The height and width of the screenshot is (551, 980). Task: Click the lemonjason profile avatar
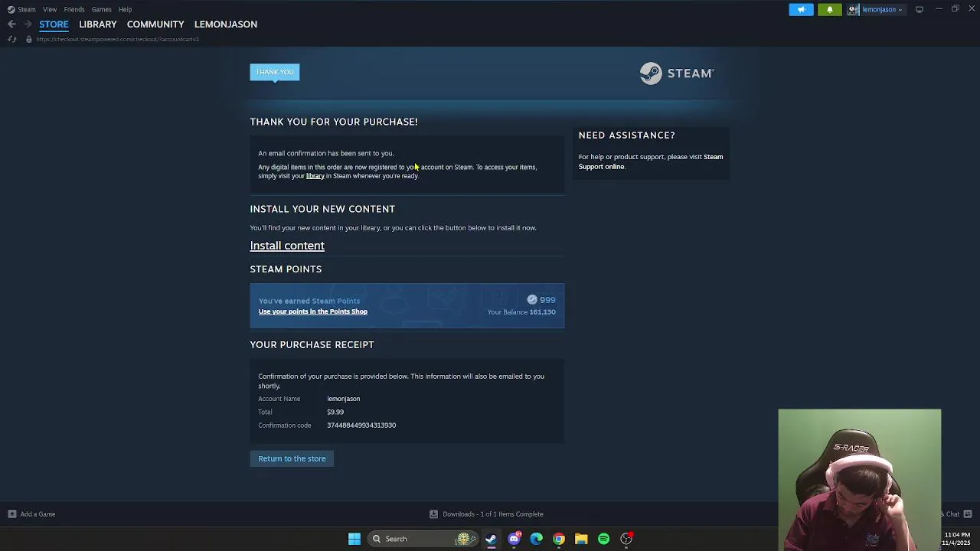[x=853, y=9]
